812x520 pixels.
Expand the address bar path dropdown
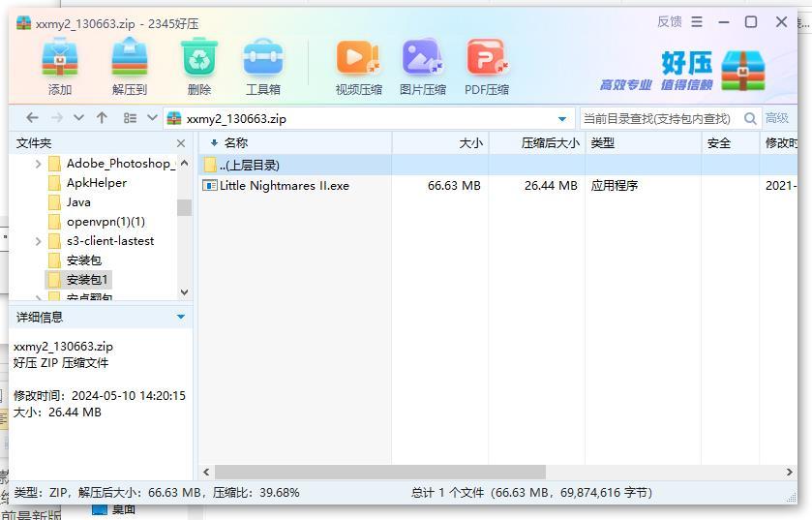pos(562,119)
